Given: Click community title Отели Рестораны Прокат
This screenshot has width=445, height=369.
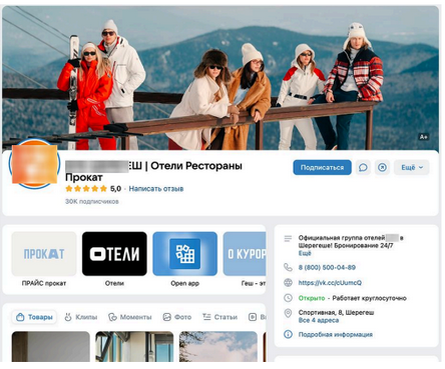Looking at the screenshot, I should click(154, 171).
